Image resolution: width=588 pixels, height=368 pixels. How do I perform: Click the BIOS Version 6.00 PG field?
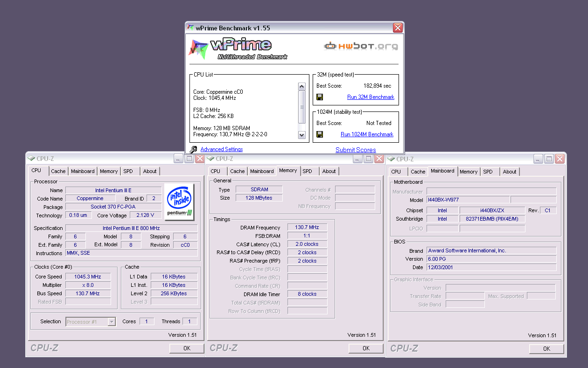point(491,259)
